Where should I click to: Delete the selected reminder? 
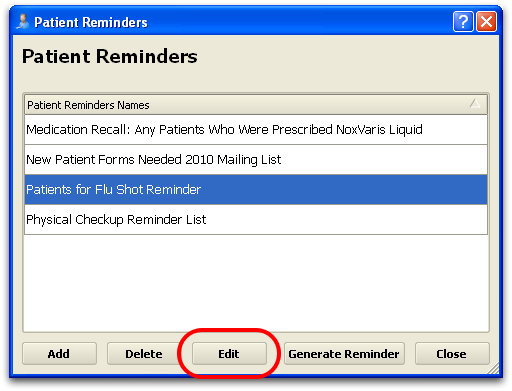144,354
